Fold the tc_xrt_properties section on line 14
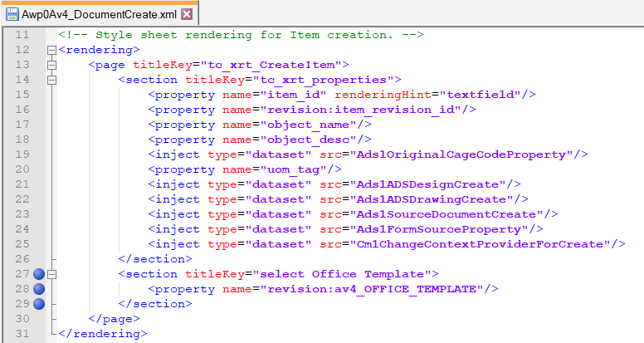 pos(51,80)
